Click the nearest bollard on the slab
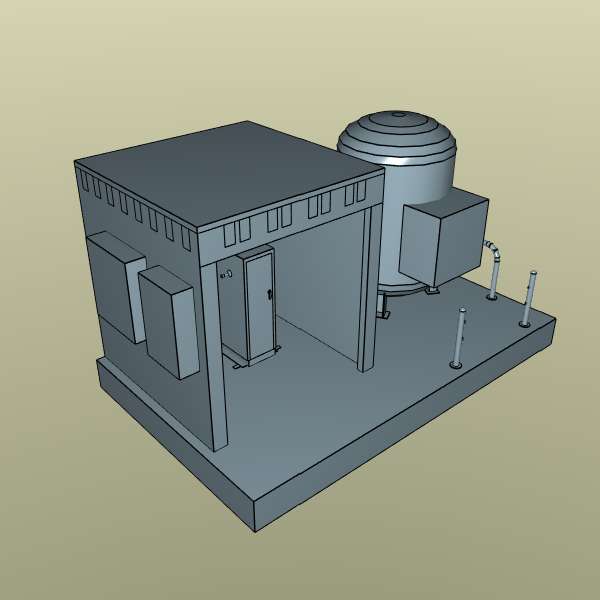Viewport: 600px width, 600px height. tap(458, 338)
